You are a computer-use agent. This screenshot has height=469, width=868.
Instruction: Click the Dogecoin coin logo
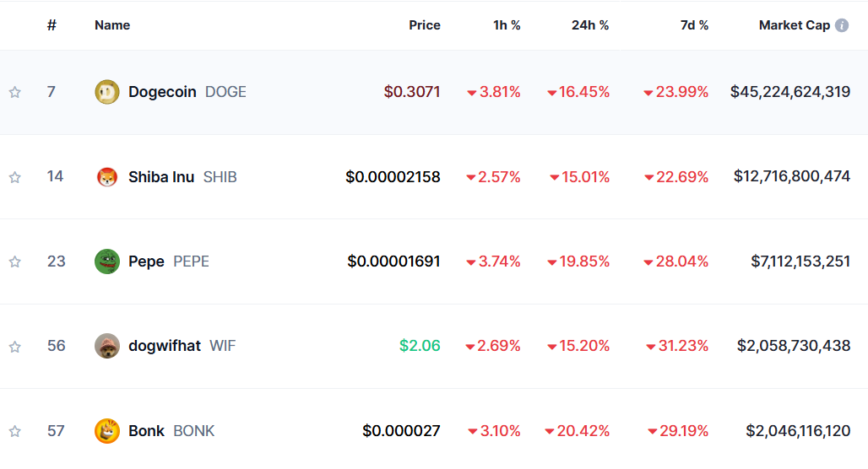[107, 92]
